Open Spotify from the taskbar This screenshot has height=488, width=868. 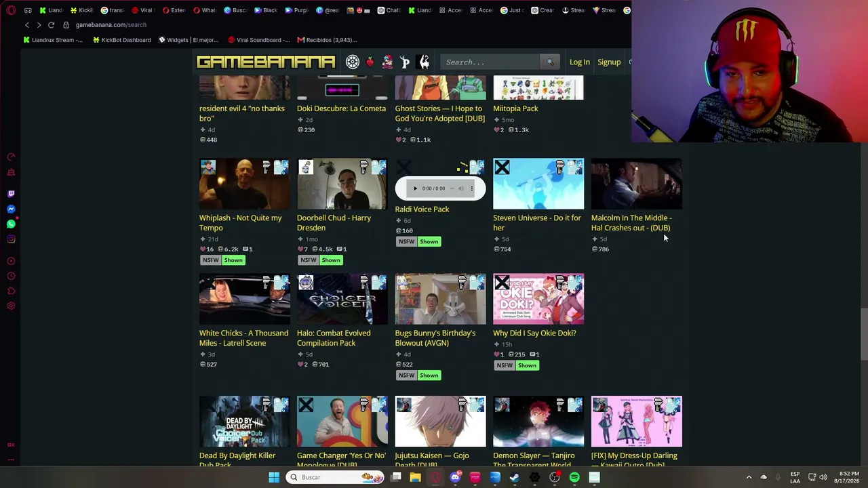coord(574,477)
